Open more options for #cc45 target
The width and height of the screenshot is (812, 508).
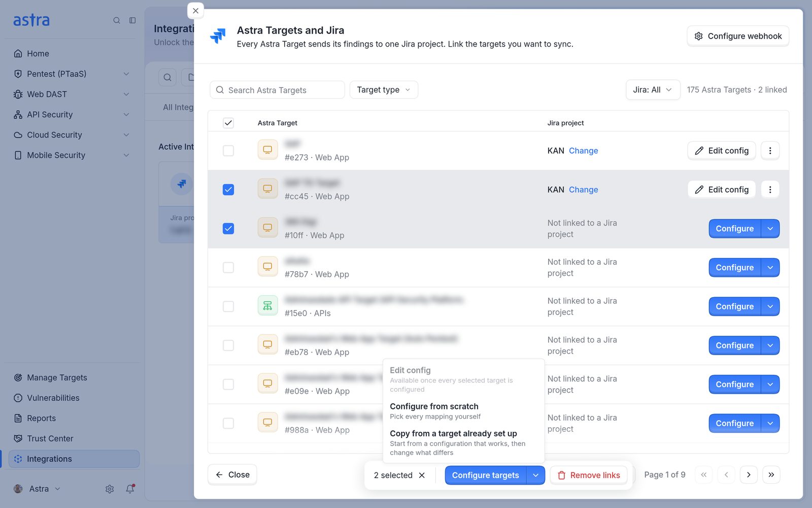770,189
